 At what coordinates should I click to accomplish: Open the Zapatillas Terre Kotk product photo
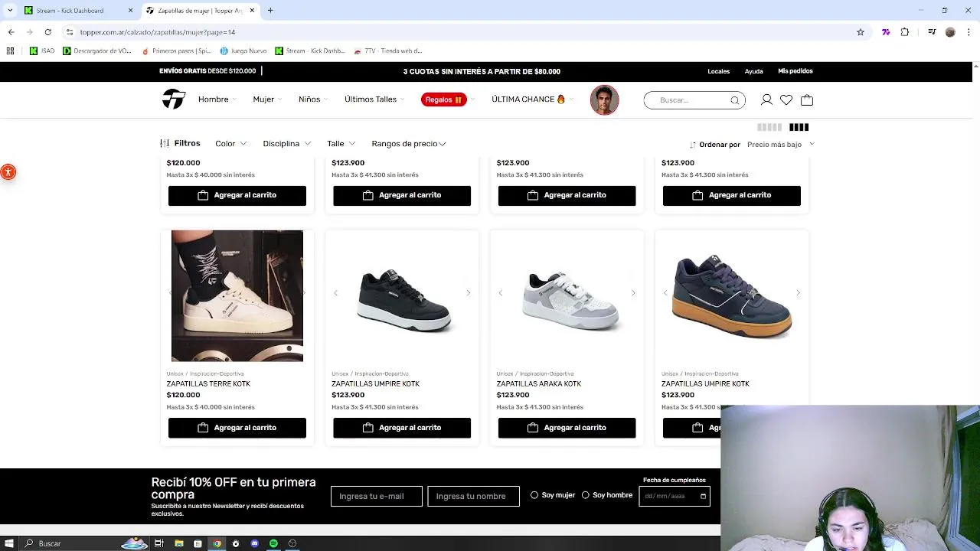[x=237, y=295]
